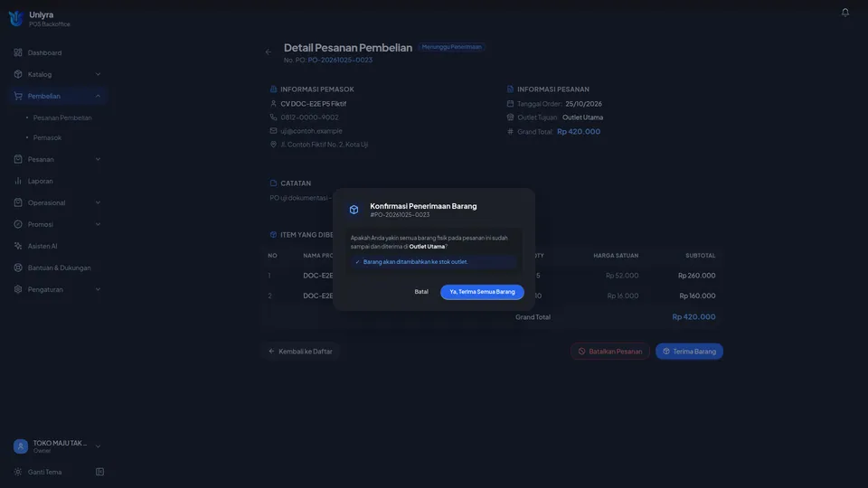The height and width of the screenshot is (488, 868).
Task: Click the Unlyra logo icon
Action: pos(16,18)
